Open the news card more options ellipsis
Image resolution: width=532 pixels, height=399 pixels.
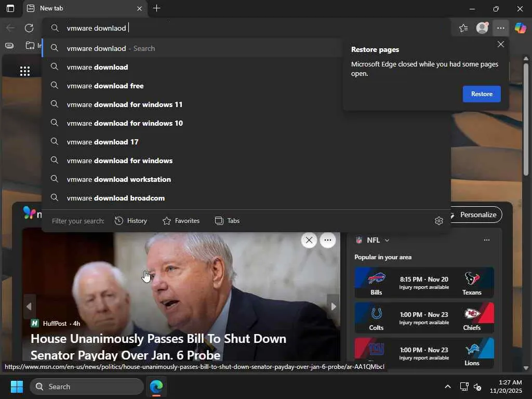(x=327, y=240)
